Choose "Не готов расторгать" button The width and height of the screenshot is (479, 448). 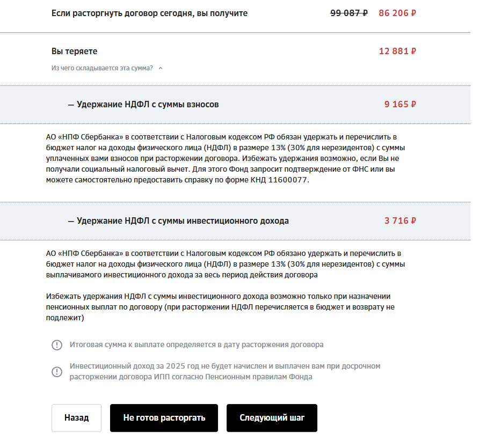(x=164, y=418)
